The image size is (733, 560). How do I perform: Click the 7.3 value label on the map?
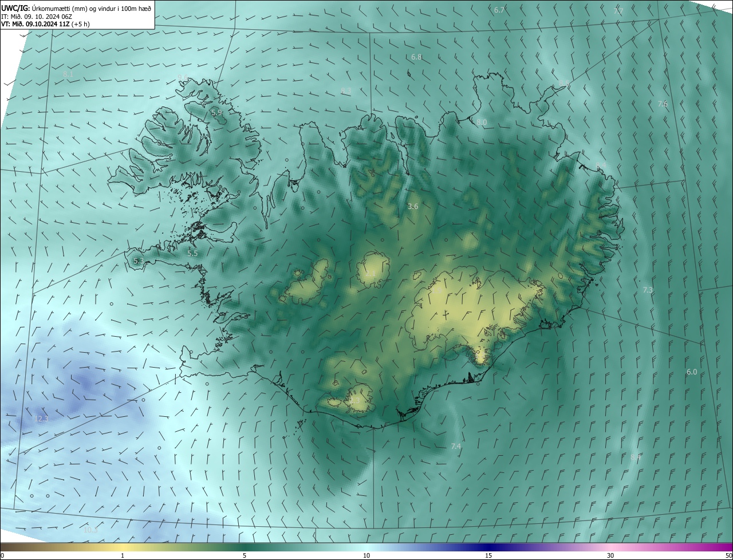click(648, 290)
